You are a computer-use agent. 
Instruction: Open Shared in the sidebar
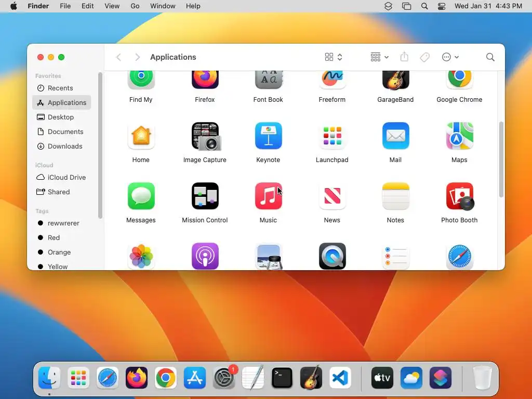62,192
